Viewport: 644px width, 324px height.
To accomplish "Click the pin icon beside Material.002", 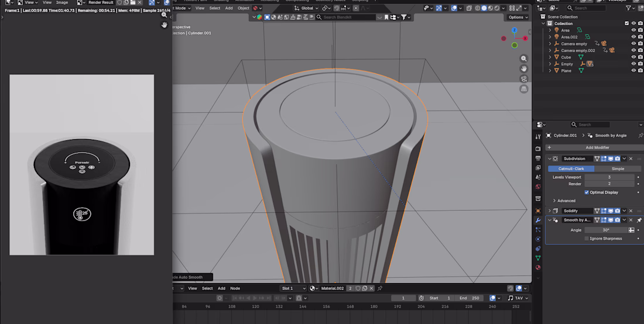I will pos(380,288).
